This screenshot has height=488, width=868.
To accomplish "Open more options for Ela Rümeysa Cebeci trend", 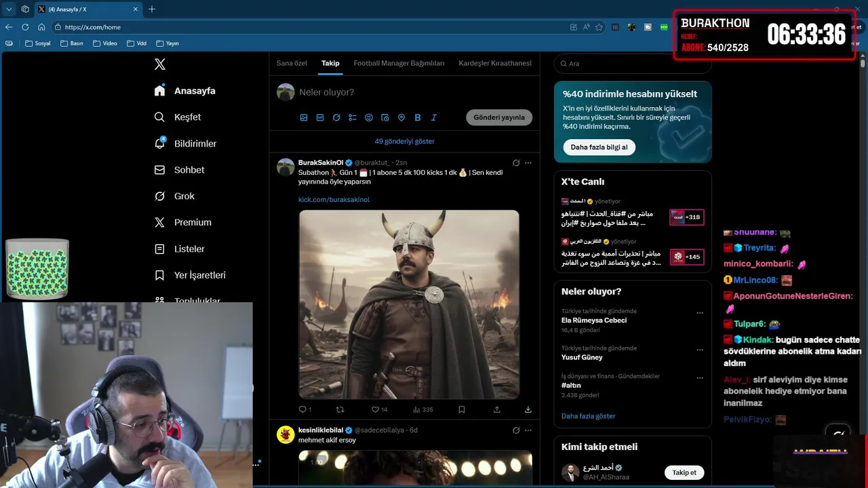I will coord(700,313).
